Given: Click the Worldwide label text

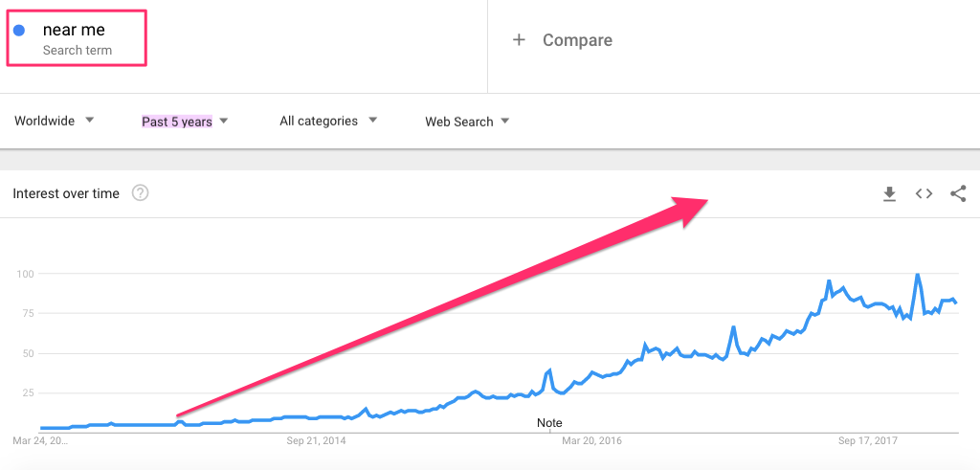Looking at the screenshot, I should point(44,121).
